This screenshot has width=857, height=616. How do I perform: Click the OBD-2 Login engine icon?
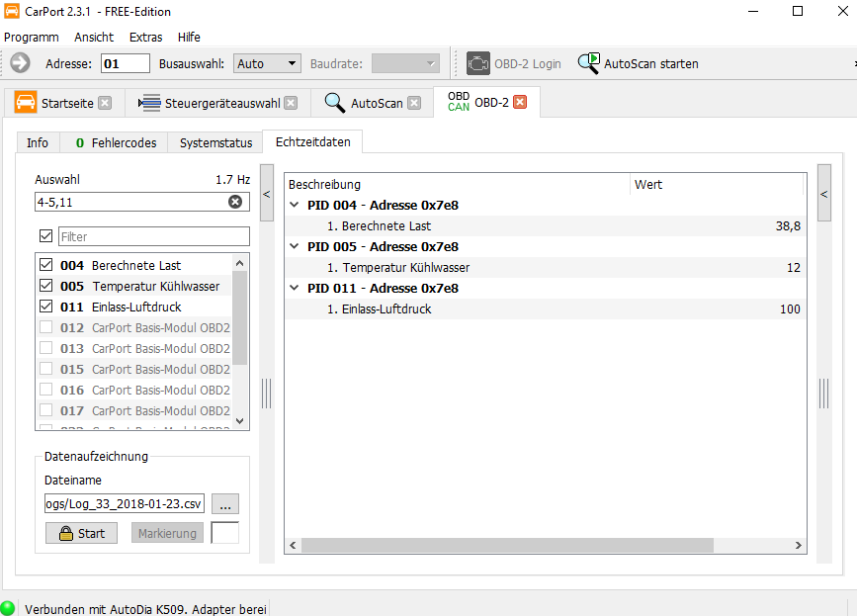click(x=478, y=63)
